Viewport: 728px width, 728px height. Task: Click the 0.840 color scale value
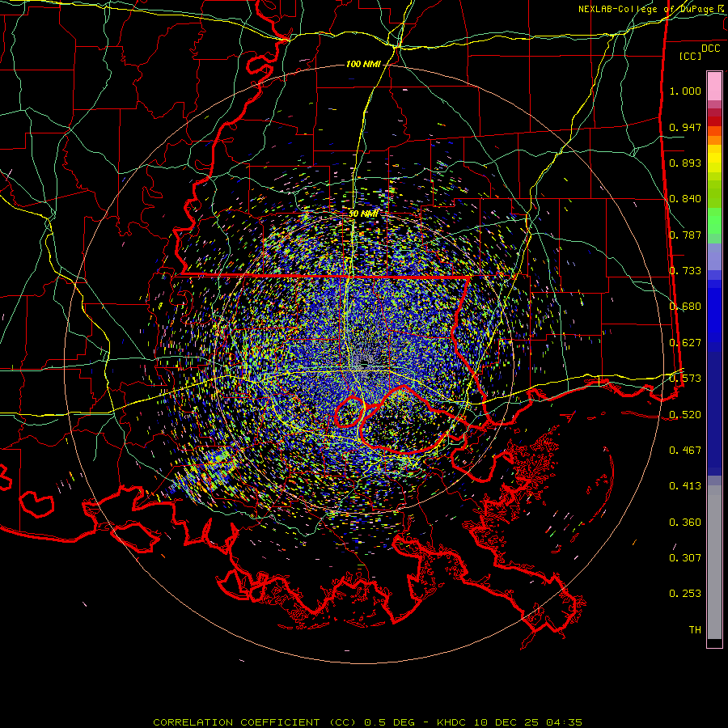pyautogui.click(x=685, y=199)
